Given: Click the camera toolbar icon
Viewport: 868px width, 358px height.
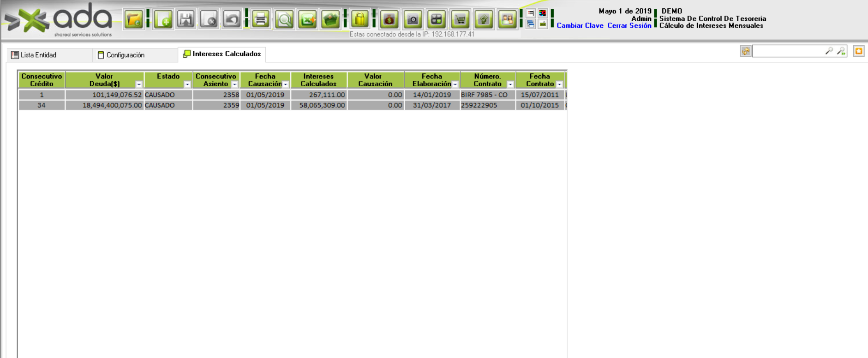Looking at the screenshot, I should click(413, 20).
